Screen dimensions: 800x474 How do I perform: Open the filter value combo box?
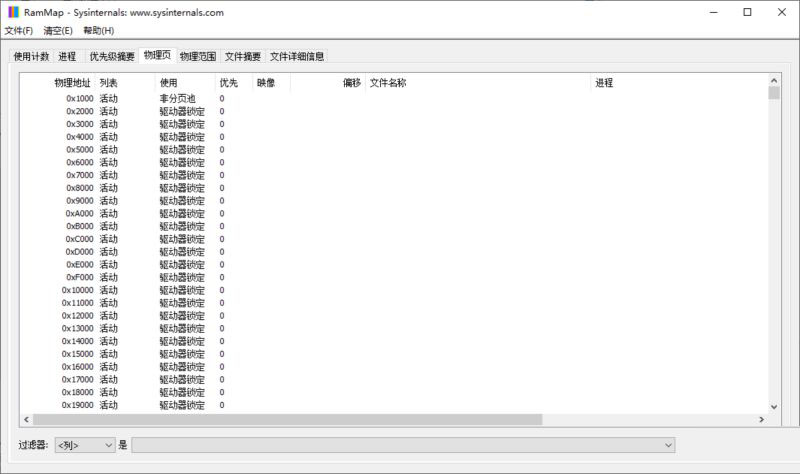click(403, 445)
